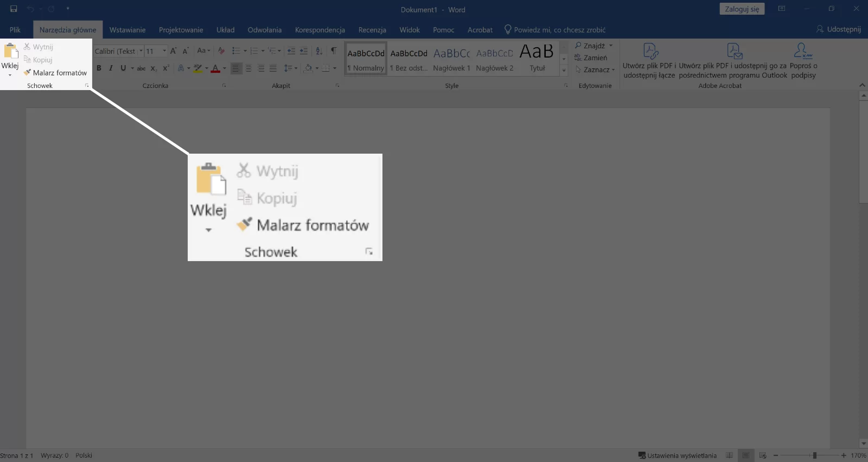Screen dimensions: 868x462
Task: Click Zamień to replace text
Action: pos(591,58)
